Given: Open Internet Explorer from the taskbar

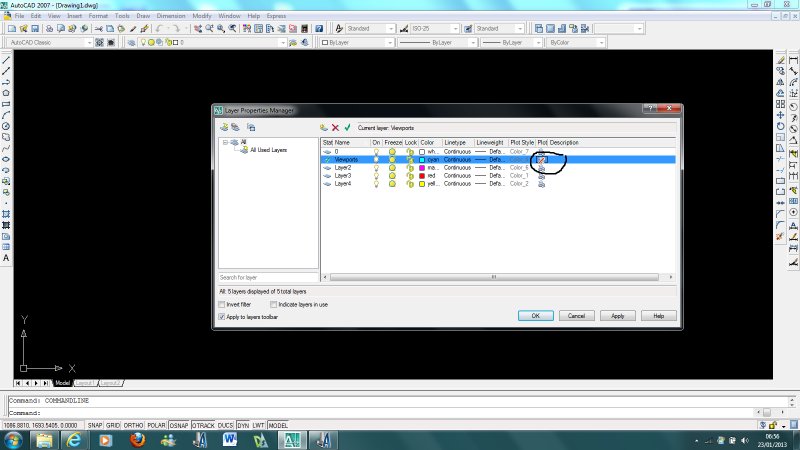Looking at the screenshot, I should click(74, 440).
